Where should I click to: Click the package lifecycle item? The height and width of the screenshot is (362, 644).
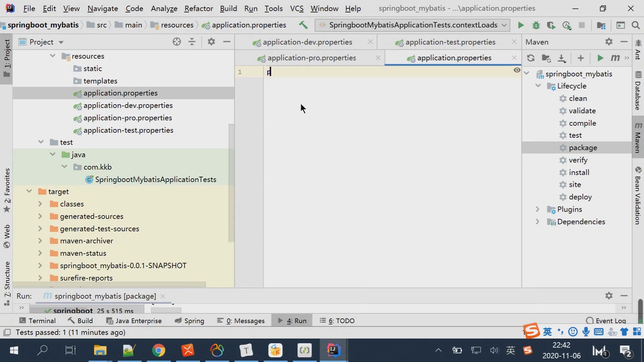coord(583,147)
